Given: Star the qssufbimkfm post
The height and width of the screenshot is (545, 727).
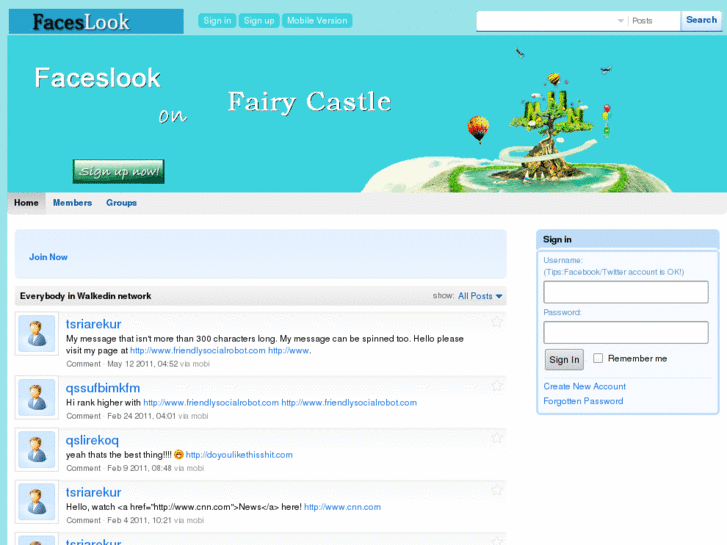Looking at the screenshot, I should (x=497, y=385).
